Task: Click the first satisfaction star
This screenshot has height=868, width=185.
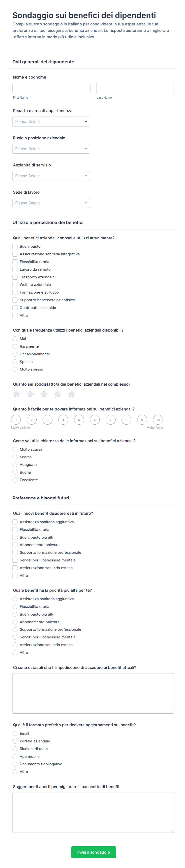Action: coord(16,394)
